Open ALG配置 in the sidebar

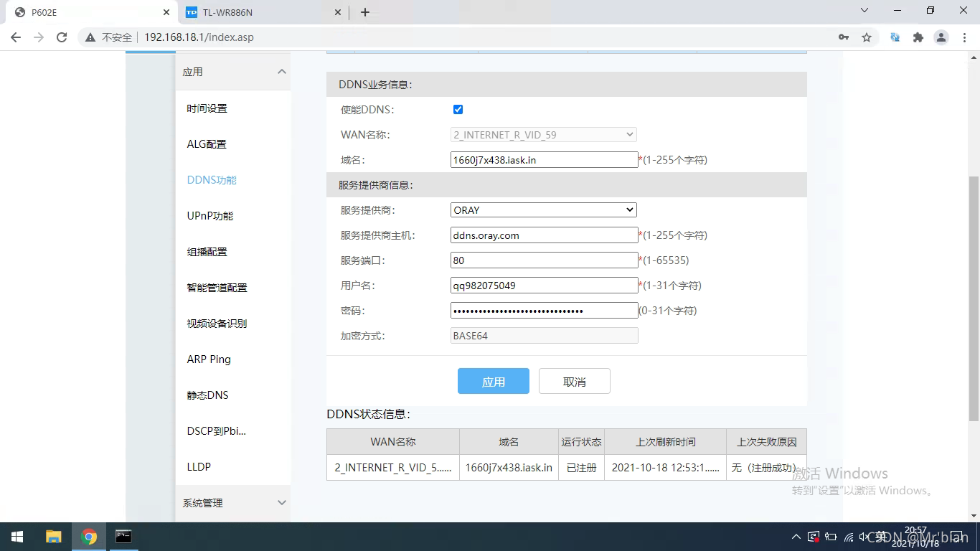[207, 144]
